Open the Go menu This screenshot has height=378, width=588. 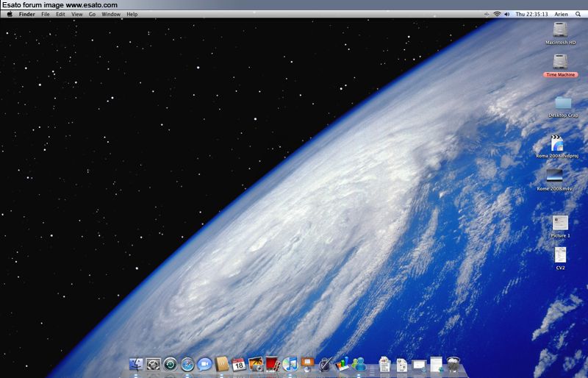93,14
